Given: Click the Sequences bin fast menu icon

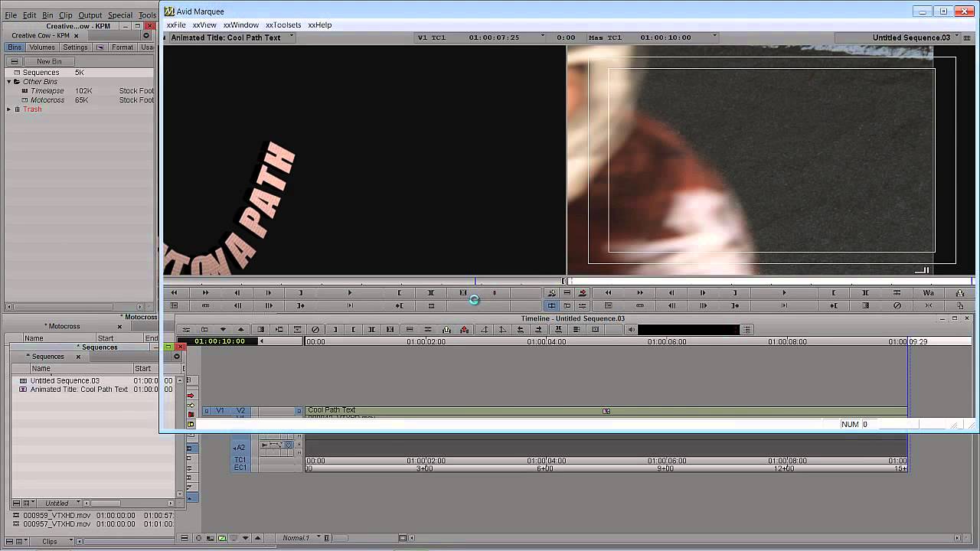Looking at the screenshot, I should [x=15, y=503].
